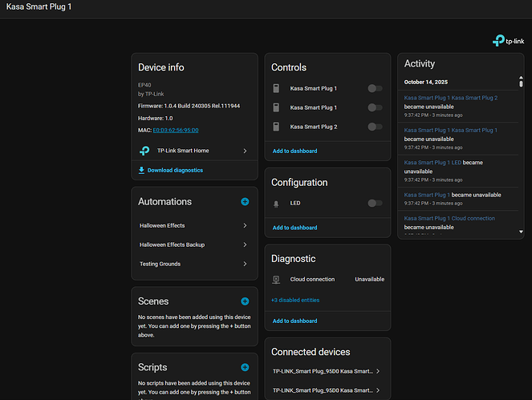Click the Cloud connection entity icon

(276, 279)
